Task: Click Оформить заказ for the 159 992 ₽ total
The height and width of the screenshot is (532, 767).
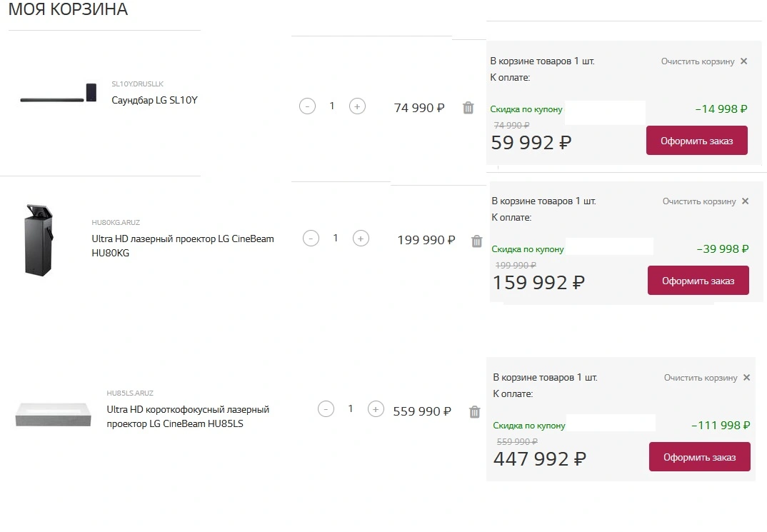Action: coord(698,280)
